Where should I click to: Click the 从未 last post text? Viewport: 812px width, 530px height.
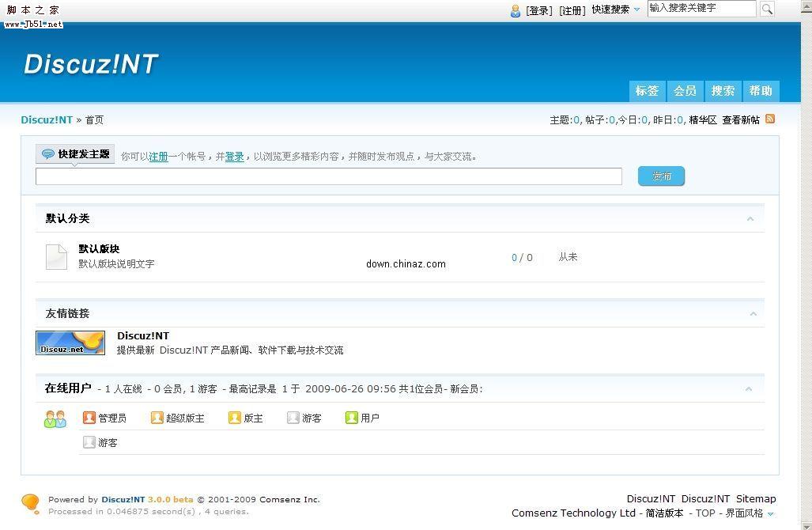pyautogui.click(x=568, y=257)
